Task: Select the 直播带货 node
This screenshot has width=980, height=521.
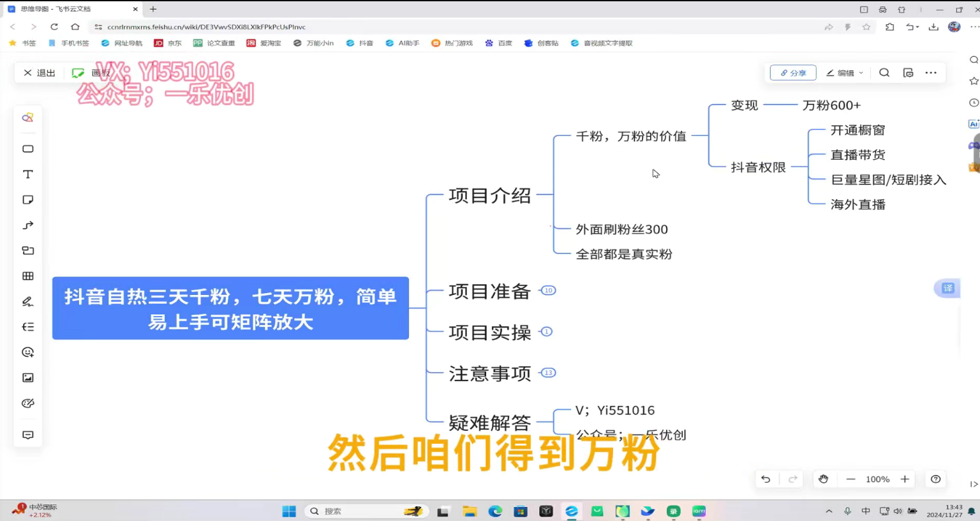Action: point(857,155)
